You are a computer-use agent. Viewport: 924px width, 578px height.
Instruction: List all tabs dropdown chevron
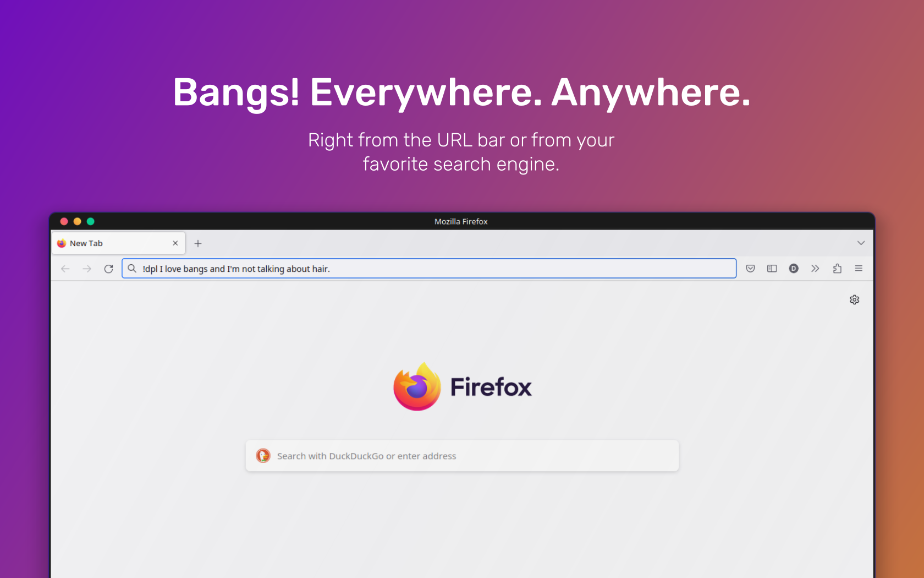pos(861,243)
